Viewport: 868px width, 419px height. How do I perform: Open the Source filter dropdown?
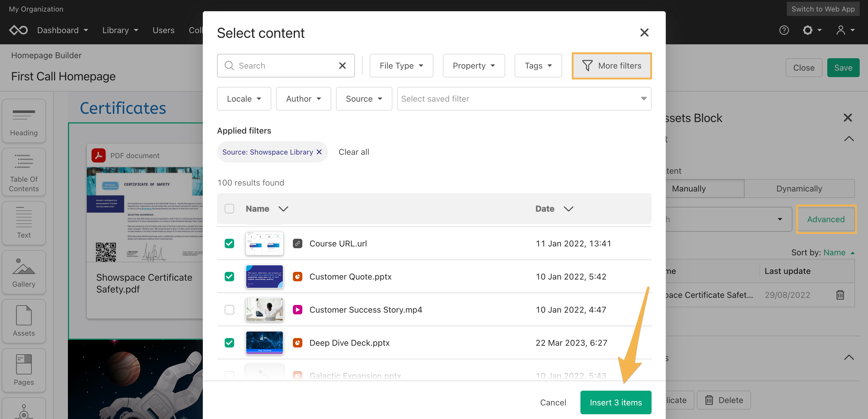click(x=363, y=98)
